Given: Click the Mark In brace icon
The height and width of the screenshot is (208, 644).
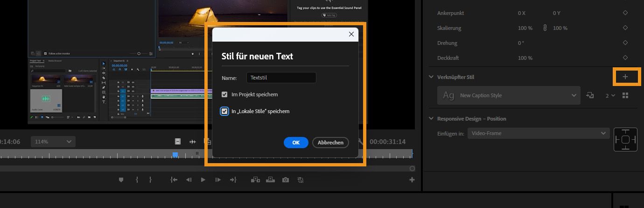Looking at the screenshot, I should tap(137, 180).
